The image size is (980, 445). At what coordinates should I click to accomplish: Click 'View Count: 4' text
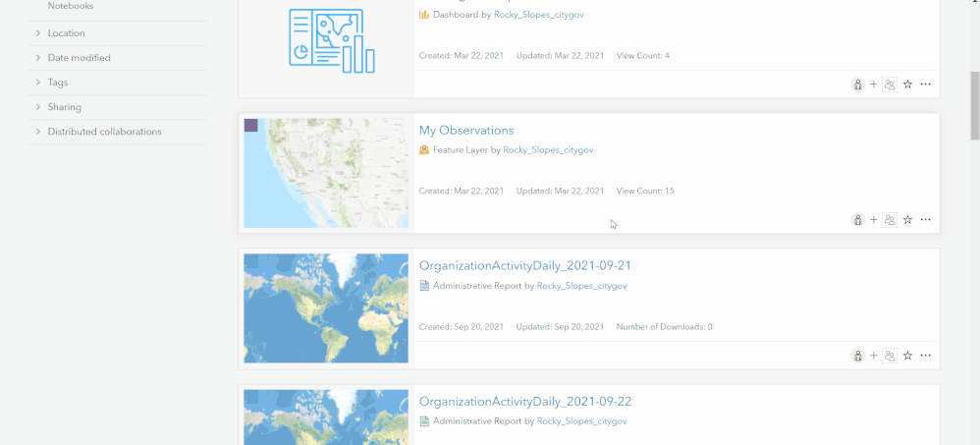pyautogui.click(x=642, y=55)
